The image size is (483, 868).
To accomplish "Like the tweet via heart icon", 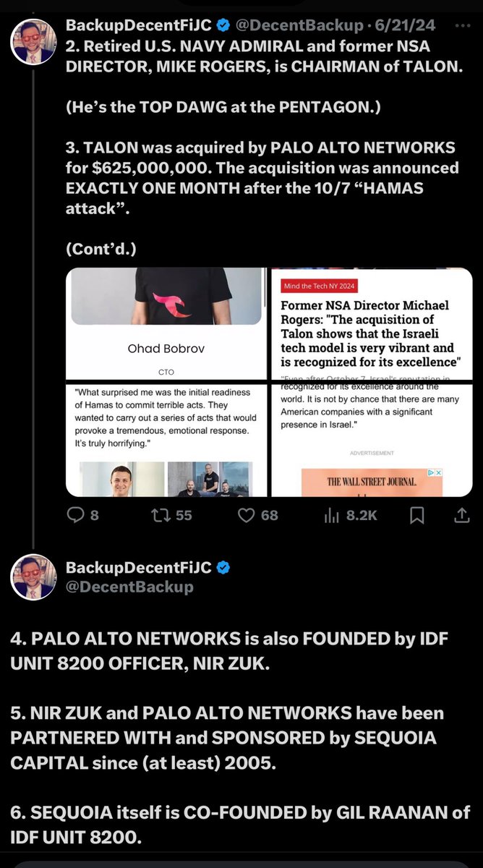I will pos(247,515).
